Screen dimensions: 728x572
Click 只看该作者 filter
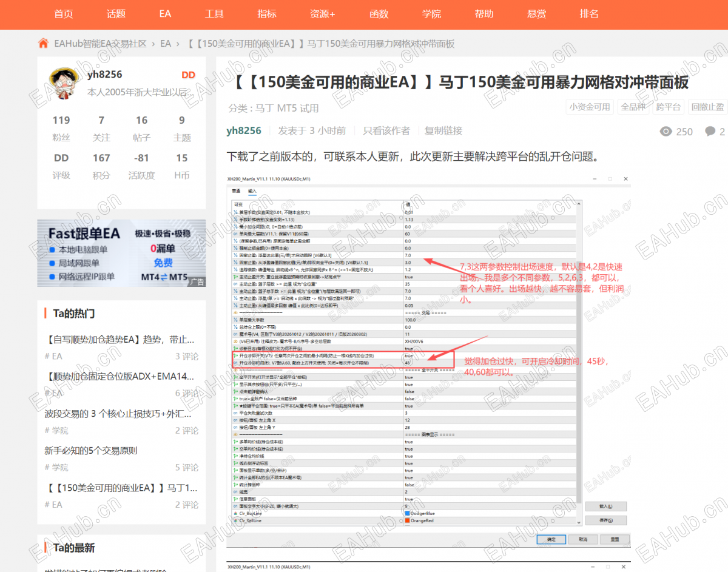(x=386, y=130)
